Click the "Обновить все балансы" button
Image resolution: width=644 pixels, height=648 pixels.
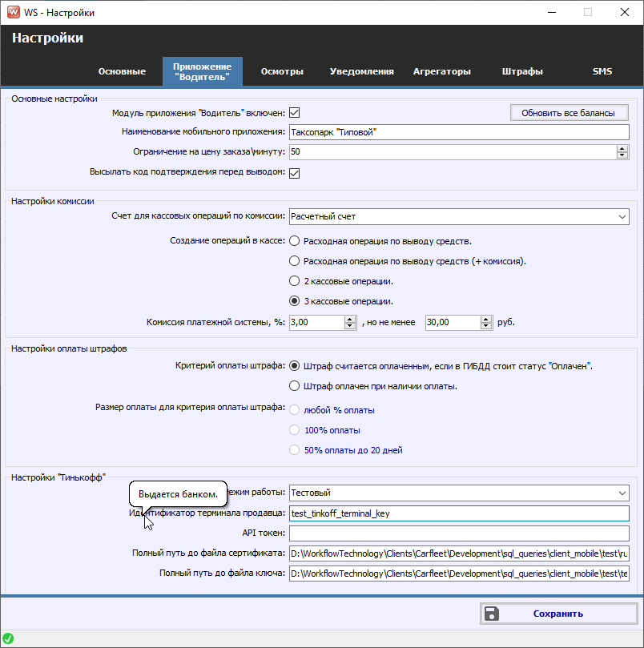[x=570, y=113]
